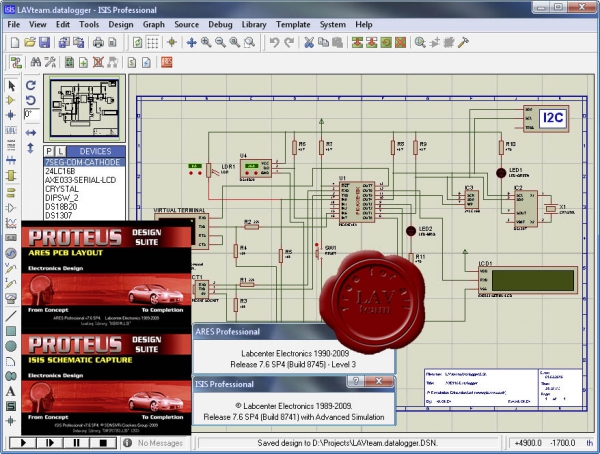600x454 pixels.
Task: Select the Subcircuit mode
Action: [x=11, y=176]
